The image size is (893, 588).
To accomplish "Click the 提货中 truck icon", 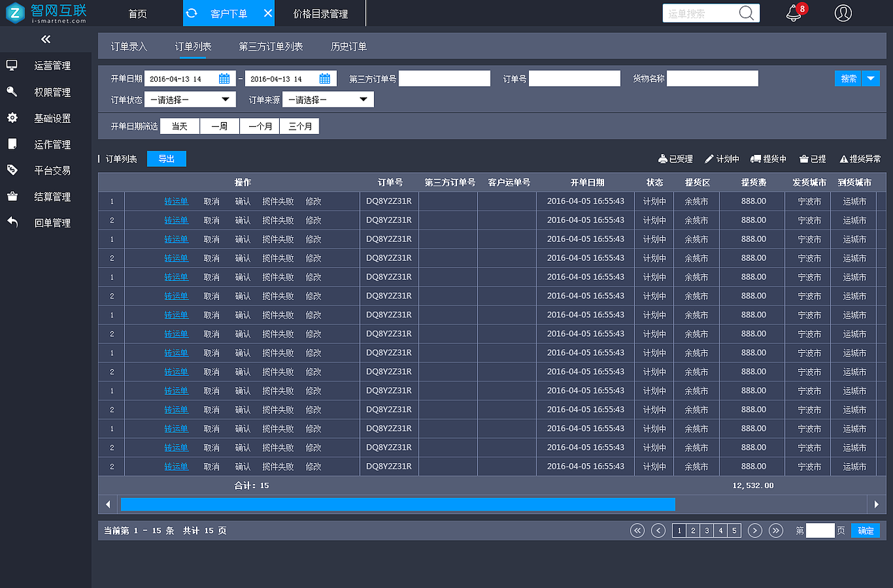I will pyautogui.click(x=756, y=159).
